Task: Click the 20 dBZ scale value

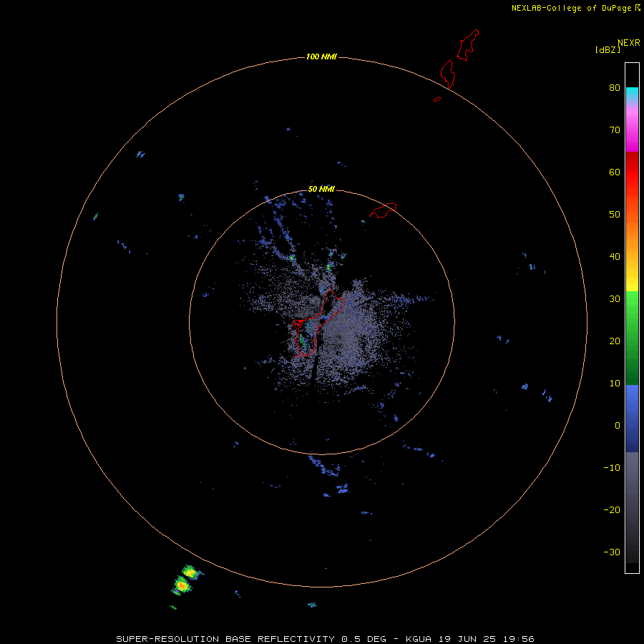Action: [x=615, y=341]
